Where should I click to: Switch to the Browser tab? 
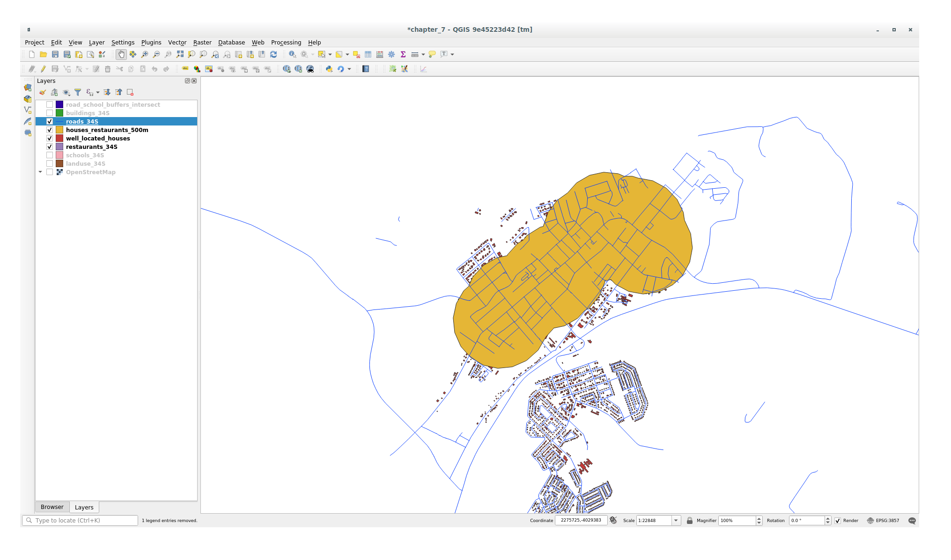tap(52, 507)
